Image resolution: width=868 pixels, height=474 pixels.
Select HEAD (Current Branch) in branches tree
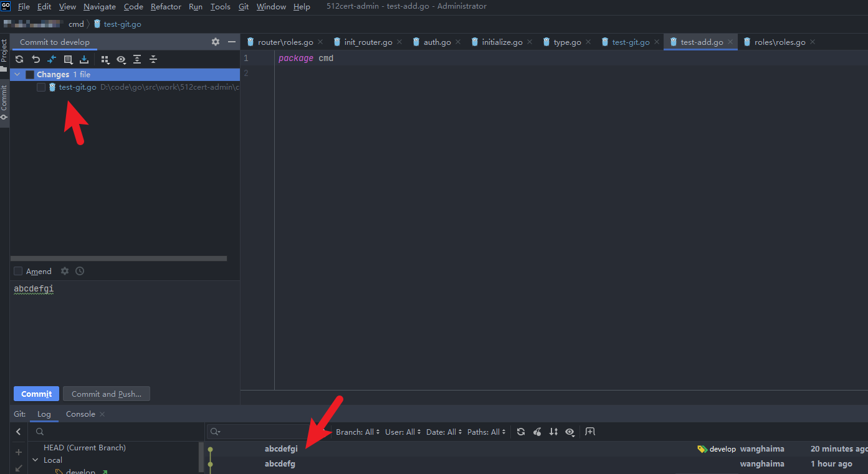click(x=85, y=448)
